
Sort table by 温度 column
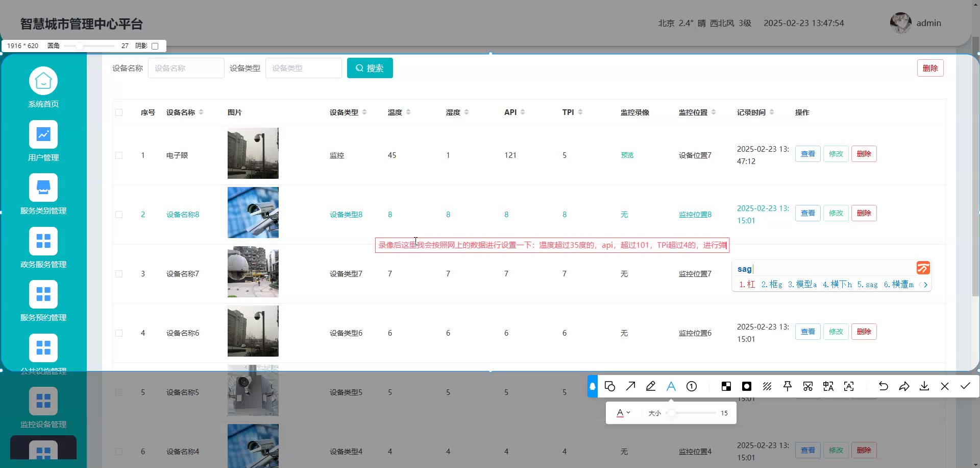click(x=408, y=112)
